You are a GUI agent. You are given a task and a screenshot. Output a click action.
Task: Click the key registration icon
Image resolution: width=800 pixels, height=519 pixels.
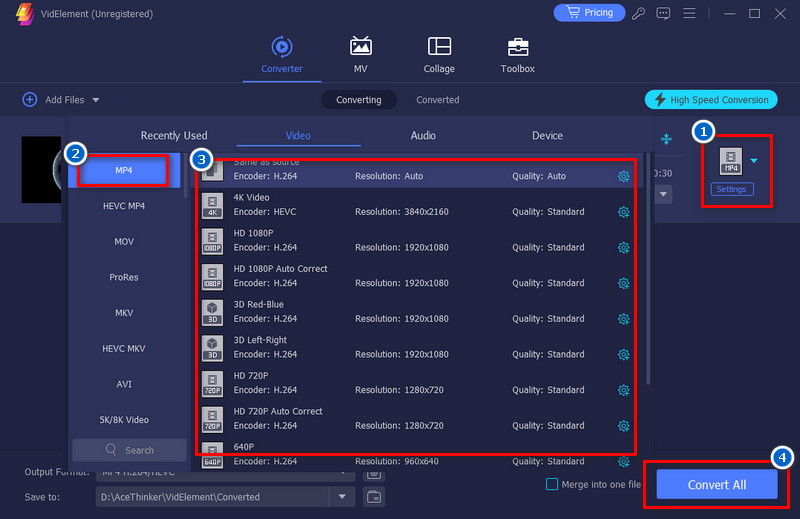pos(638,13)
